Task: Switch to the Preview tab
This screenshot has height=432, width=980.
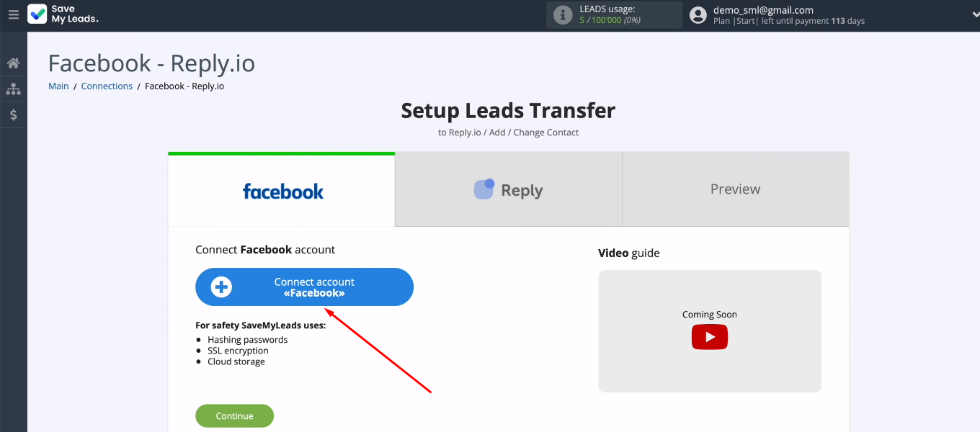Action: 735,189
